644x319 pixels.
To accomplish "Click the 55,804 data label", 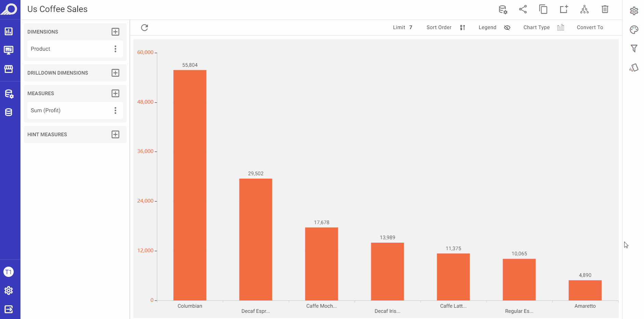I will click(190, 65).
